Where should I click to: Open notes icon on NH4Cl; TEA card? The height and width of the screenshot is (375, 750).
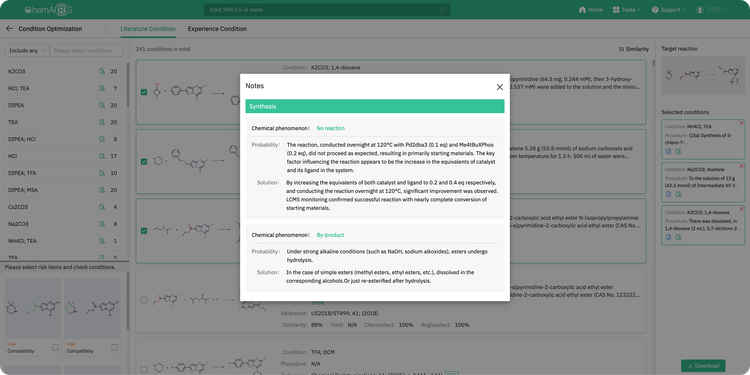[x=678, y=151]
